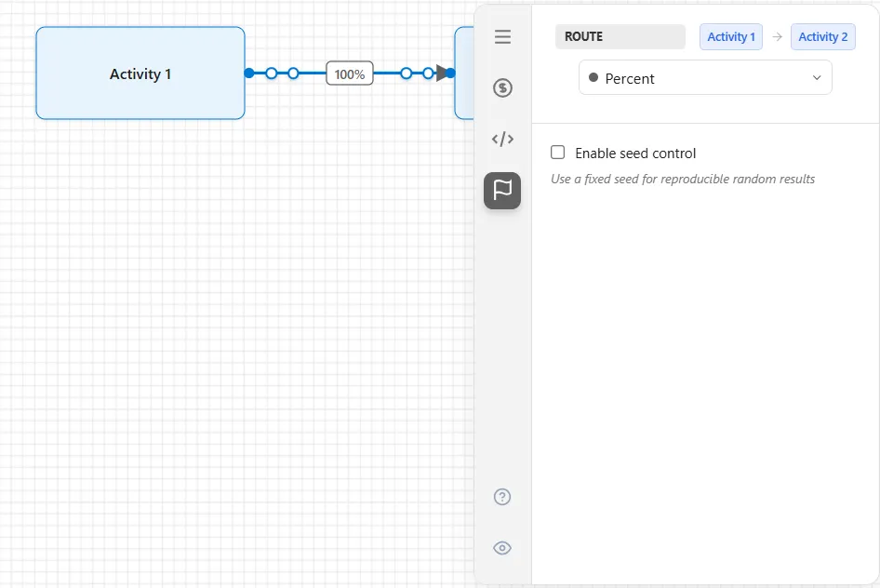Click the ROUTE name field

point(620,37)
